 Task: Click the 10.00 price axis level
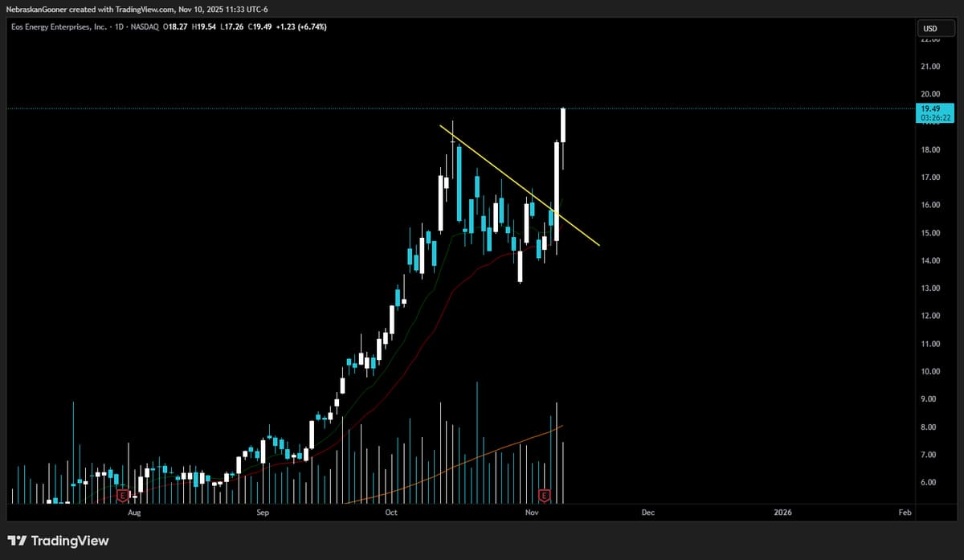[930, 371]
